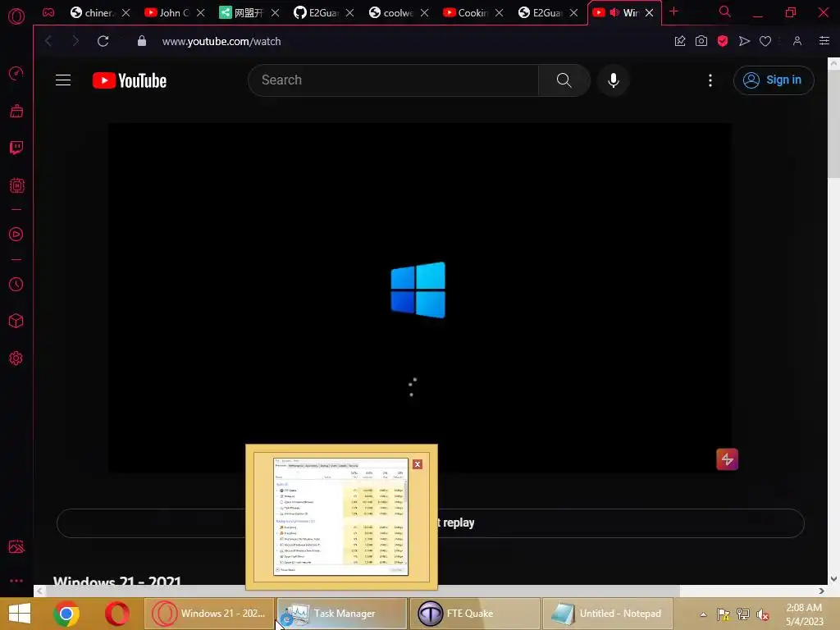Viewport: 840px width, 630px height.
Task: Take a snapshot with camera icon
Action: [x=701, y=41]
